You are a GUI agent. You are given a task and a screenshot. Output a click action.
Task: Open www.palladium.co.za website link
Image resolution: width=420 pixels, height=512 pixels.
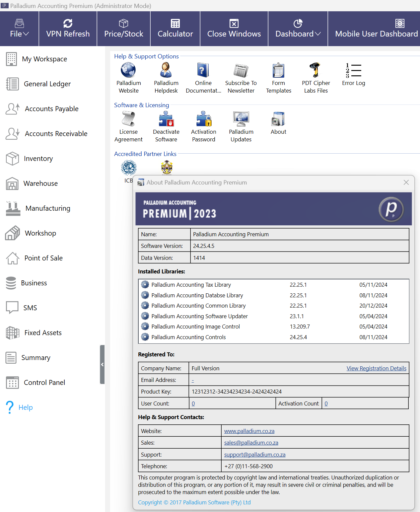pos(249,431)
